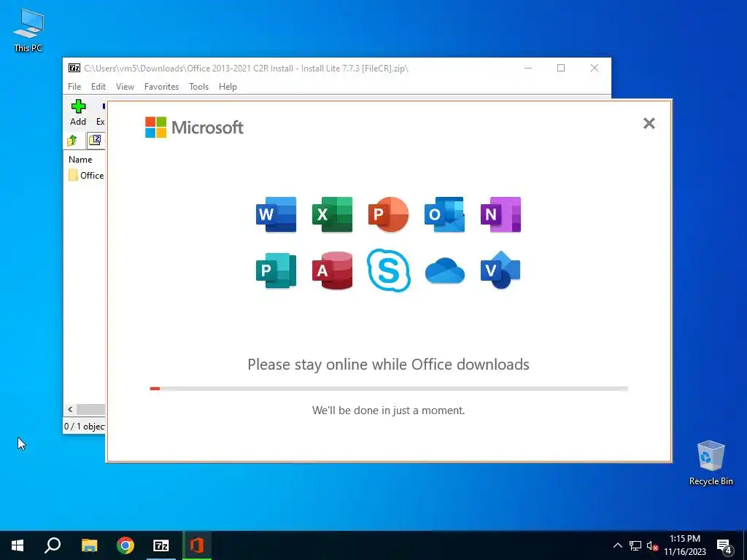Sort by the Name column header in 7-Zip

[80, 160]
